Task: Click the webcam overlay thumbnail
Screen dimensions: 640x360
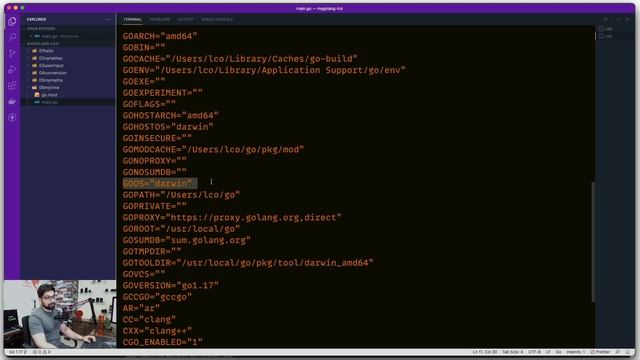Action: point(60,314)
